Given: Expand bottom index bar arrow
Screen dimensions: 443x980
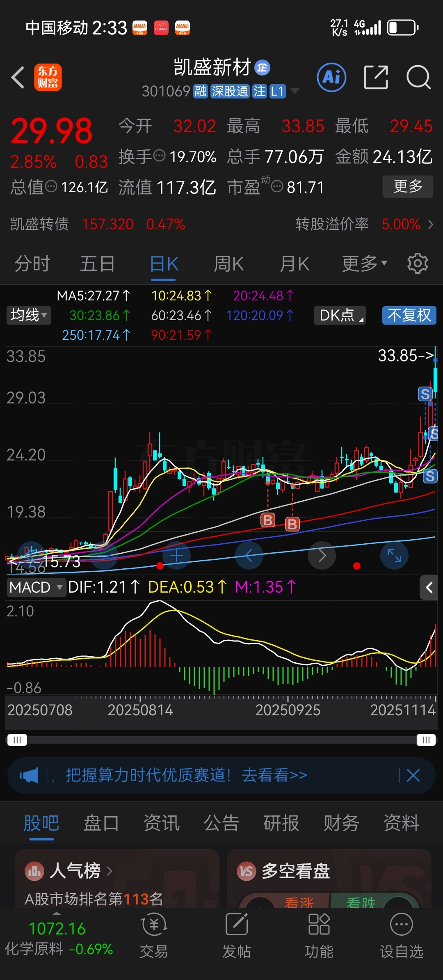Looking at the screenshot, I should [57, 914].
